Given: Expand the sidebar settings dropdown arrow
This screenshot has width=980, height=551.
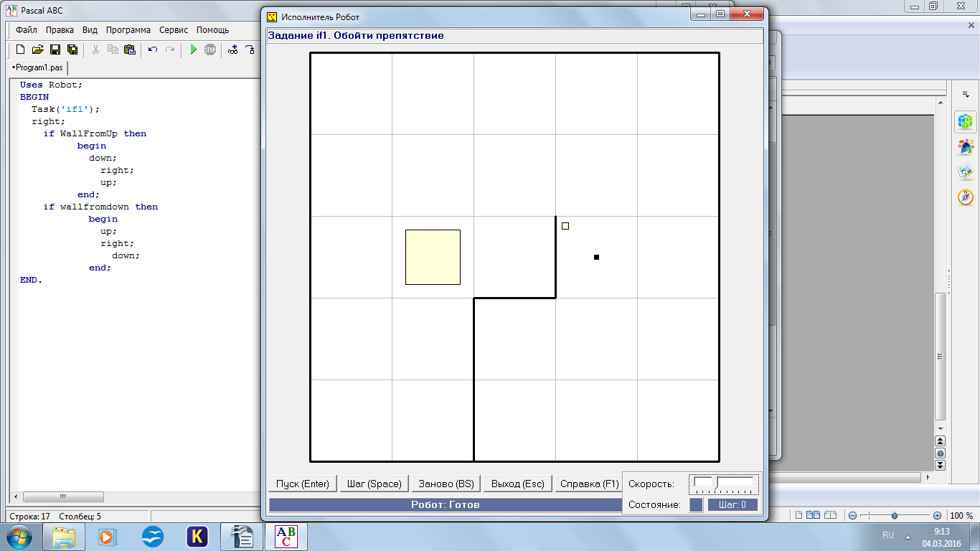Looking at the screenshot, I should tap(965, 95).
